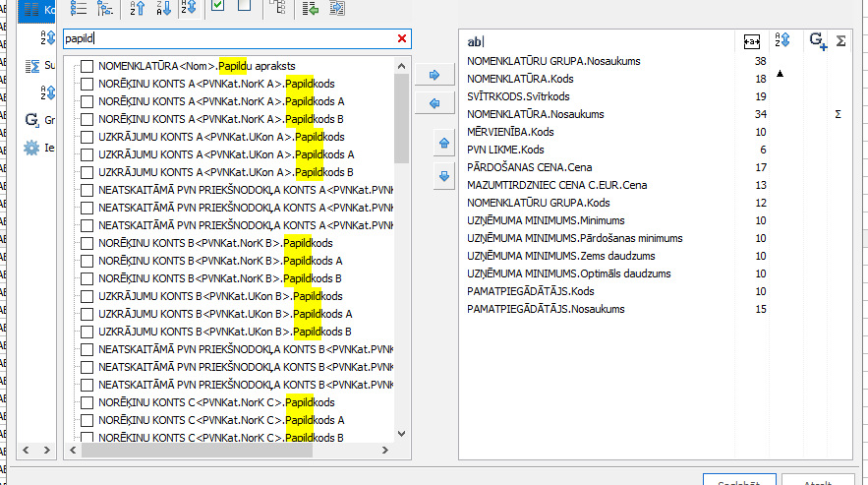Click the tree view toolbar icon
The height and width of the screenshot is (485, 868).
click(x=104, y=8)
